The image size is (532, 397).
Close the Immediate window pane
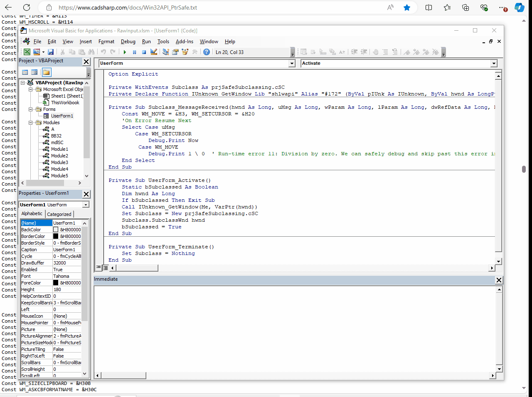pos(499,280)
